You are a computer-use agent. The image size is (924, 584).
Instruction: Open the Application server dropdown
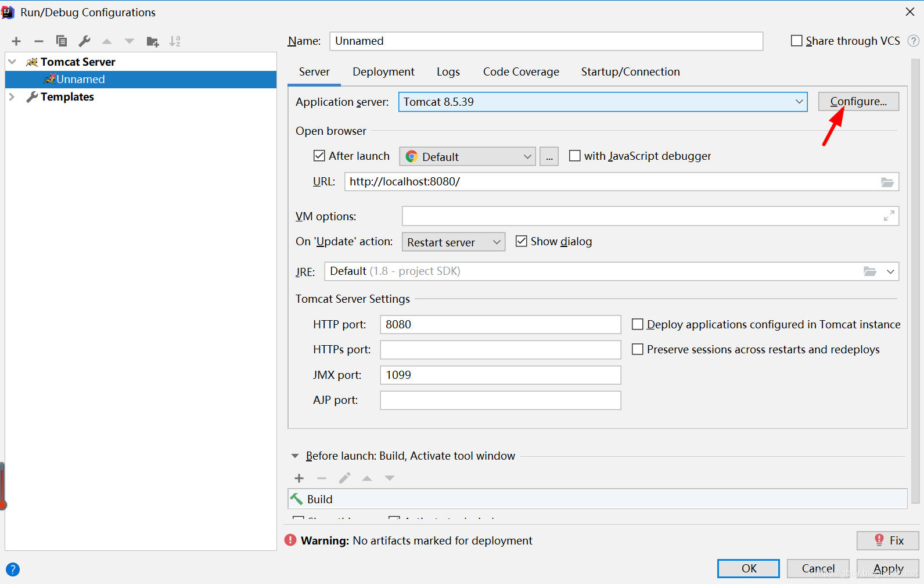tap(603, 102)
